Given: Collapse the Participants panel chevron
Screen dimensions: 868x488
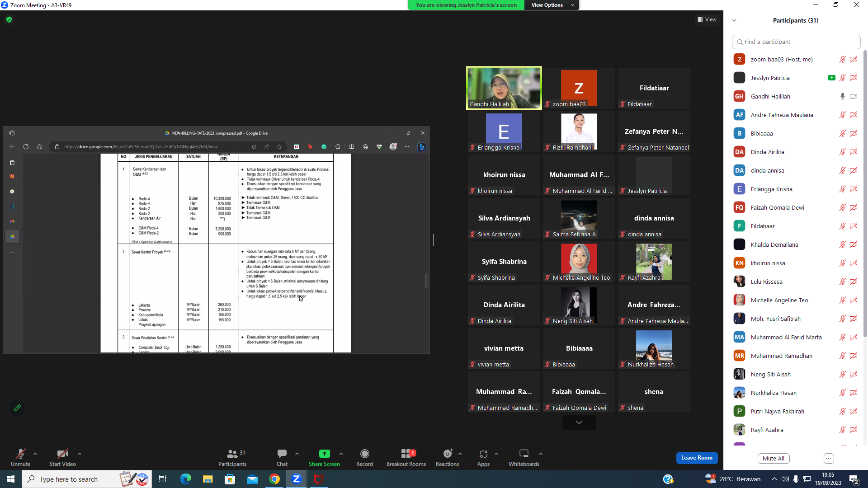Looking at the screenshot, I should (x=734, y=20).
